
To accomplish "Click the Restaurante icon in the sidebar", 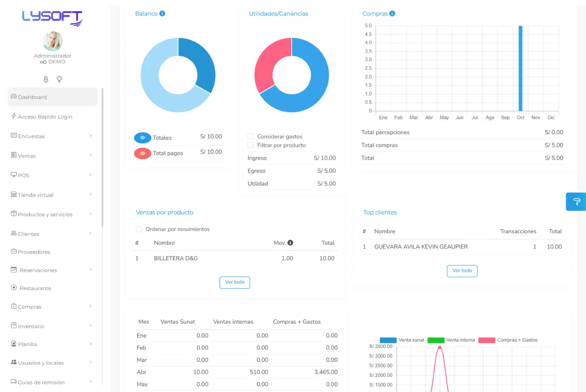I will tap(14, 288).
